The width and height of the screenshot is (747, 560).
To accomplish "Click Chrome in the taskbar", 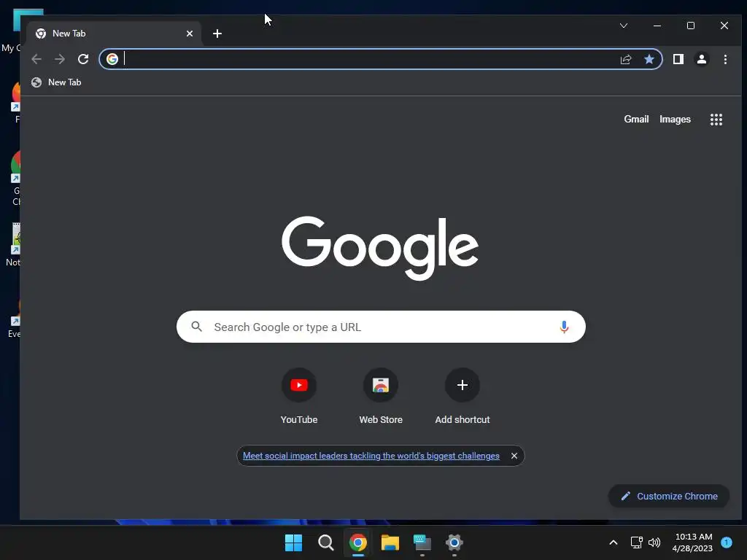I will pyautogui.click(x=357, y=542).
